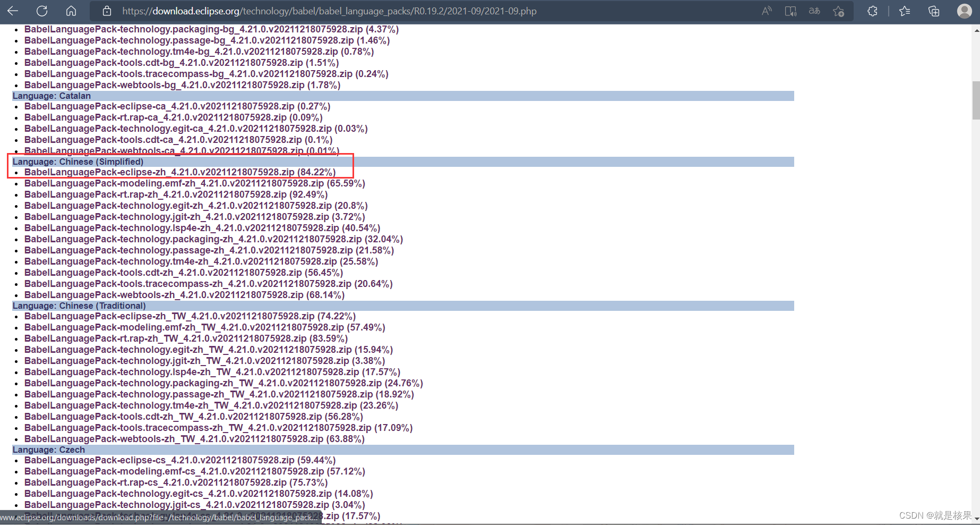Download BabelLanguagePack-eclipse-zh_TW 74.22% zip
Image resolution: width=980 pixels, height=525 pixels.
click(190, 316)
